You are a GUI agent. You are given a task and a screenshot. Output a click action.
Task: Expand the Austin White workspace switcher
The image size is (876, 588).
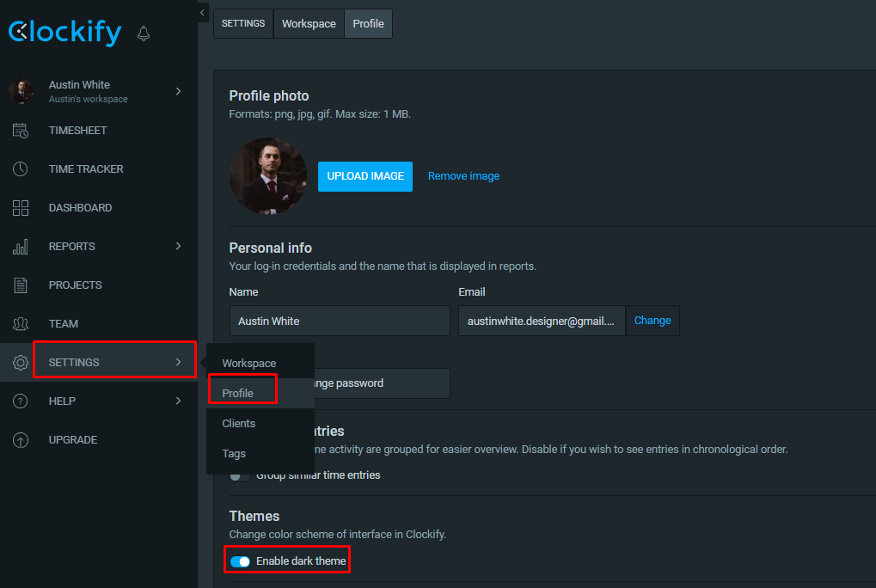pyautogui.click(x=178, y=91)
